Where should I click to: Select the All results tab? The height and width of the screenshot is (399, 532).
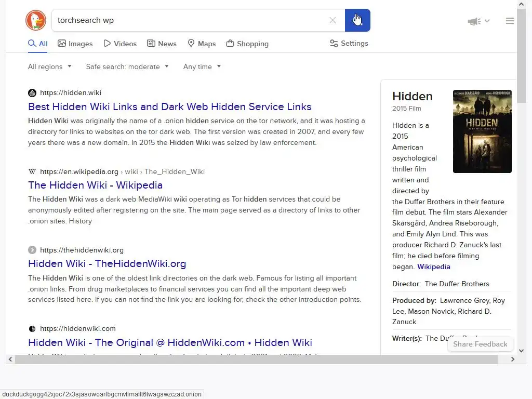tap(37, 44)
